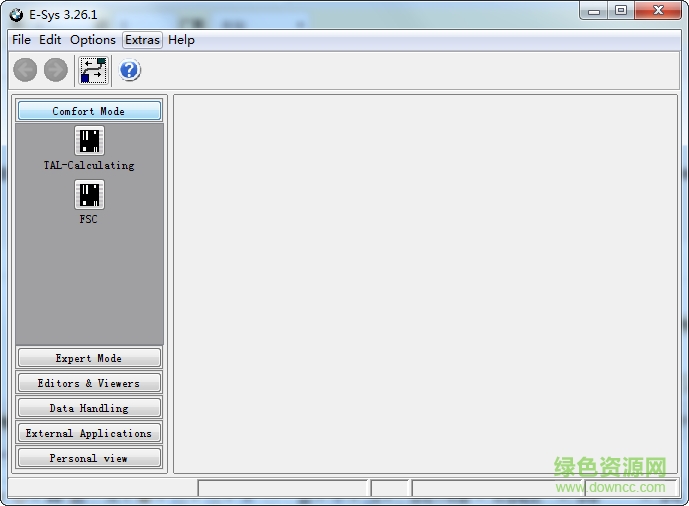The width and height of the screenshot is (689, 506).
Task: Open the Personal view section
Action: coord(89,458)
